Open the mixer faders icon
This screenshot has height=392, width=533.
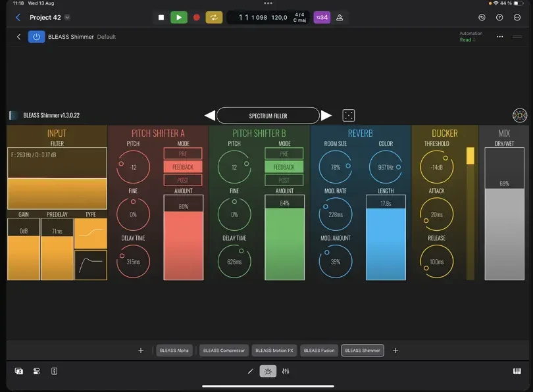point(286,371)
